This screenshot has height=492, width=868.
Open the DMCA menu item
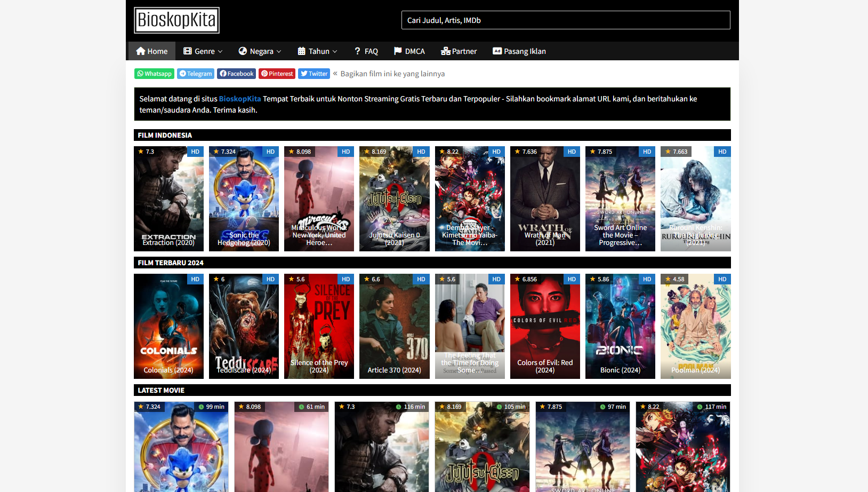point(409,51)
